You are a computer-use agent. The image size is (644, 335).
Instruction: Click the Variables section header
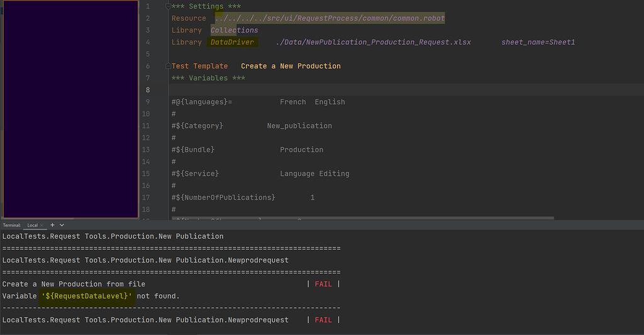pos(208,78)
